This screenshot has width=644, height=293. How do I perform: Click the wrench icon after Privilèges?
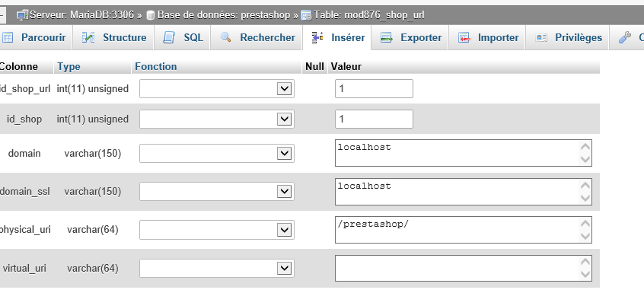[x=625, y=38]
